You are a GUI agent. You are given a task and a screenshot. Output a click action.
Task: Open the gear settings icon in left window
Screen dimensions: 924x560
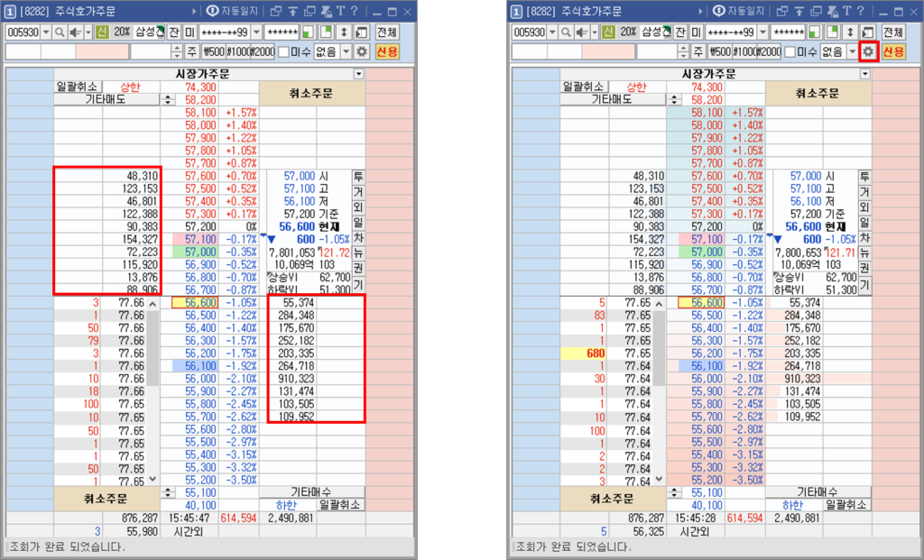[x=362, y=51]
